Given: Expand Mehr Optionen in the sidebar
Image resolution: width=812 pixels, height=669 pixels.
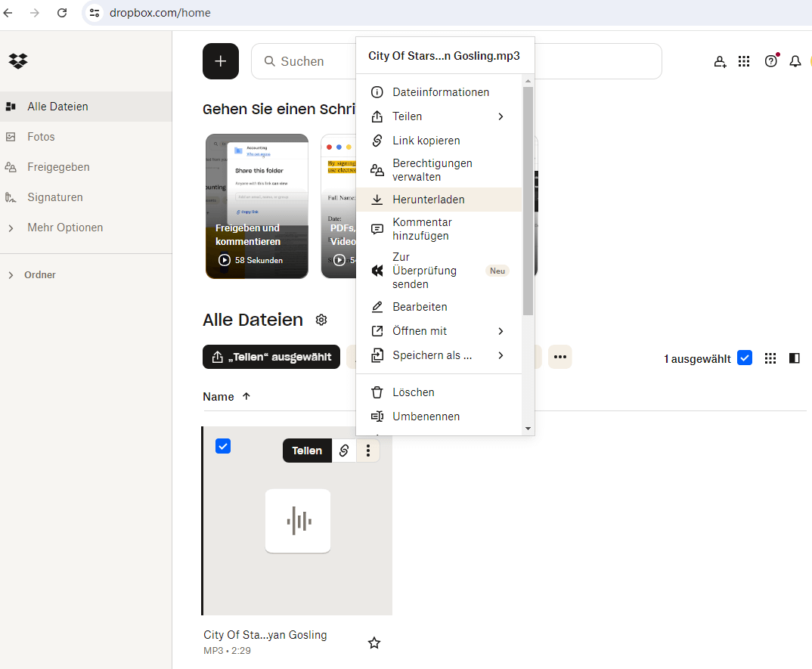Looking at the screenshot, I should [x=11, y=228].
